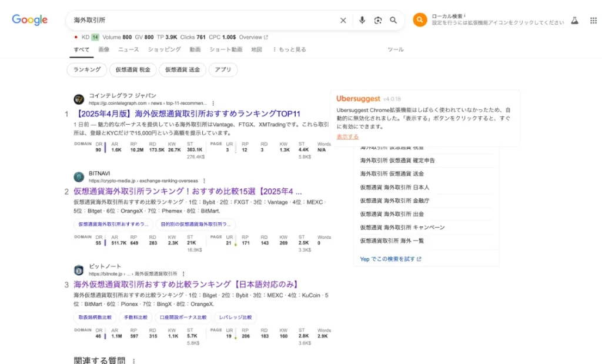Open Google Lens image search icon

(x=378, y=21)
